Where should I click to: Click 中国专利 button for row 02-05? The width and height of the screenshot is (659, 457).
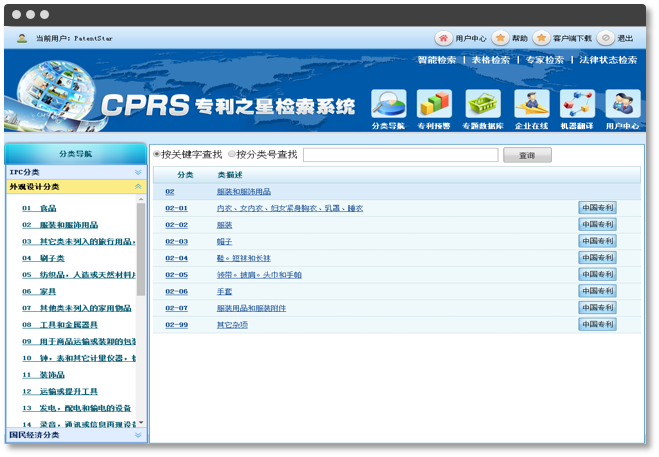[x=597, y=275]
